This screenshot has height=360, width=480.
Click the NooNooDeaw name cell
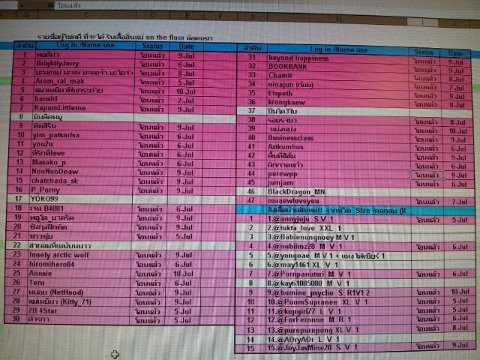click(x=83, y=172)
